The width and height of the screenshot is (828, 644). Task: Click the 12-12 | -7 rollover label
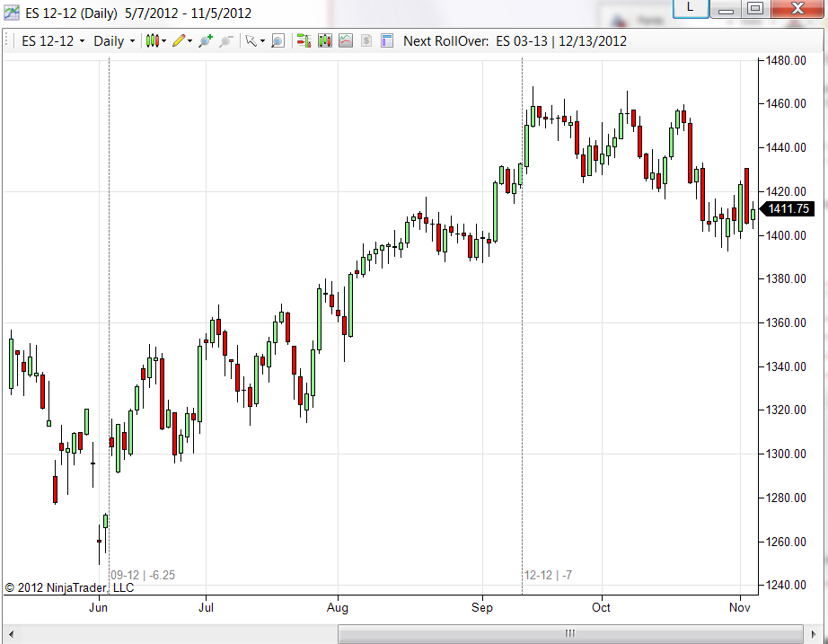coord(548,575)
